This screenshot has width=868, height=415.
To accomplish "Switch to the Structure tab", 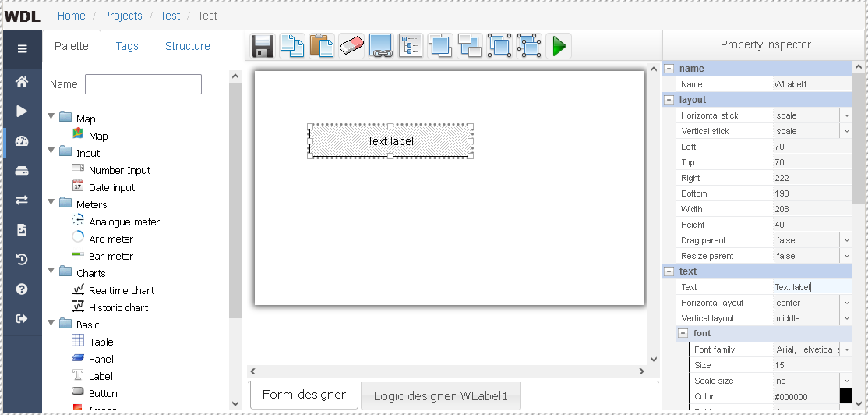I will pyautogui.click(x=188, y=46).
